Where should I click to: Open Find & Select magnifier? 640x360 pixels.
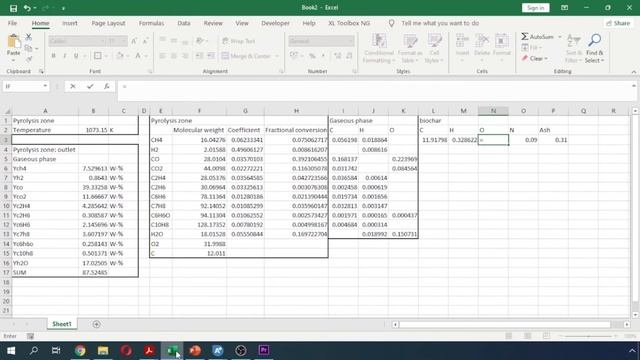[x=594, y=48]
